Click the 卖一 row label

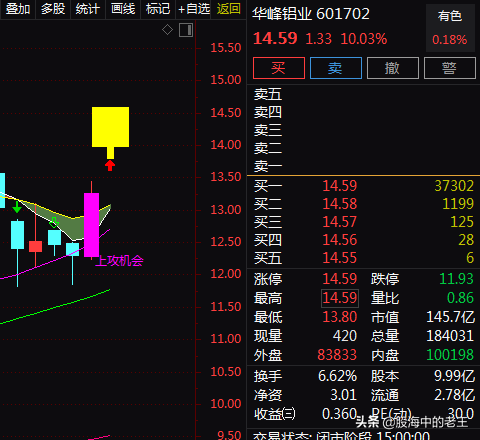pos(268,166)
